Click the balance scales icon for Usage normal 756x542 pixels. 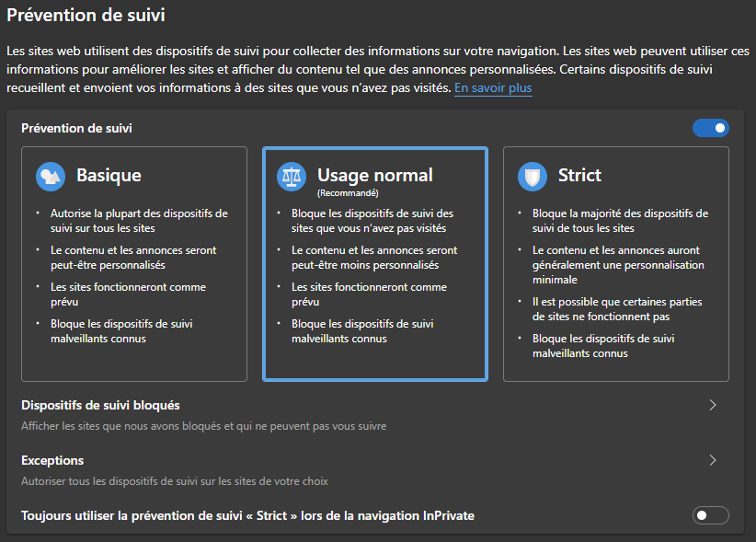point(292,176)
